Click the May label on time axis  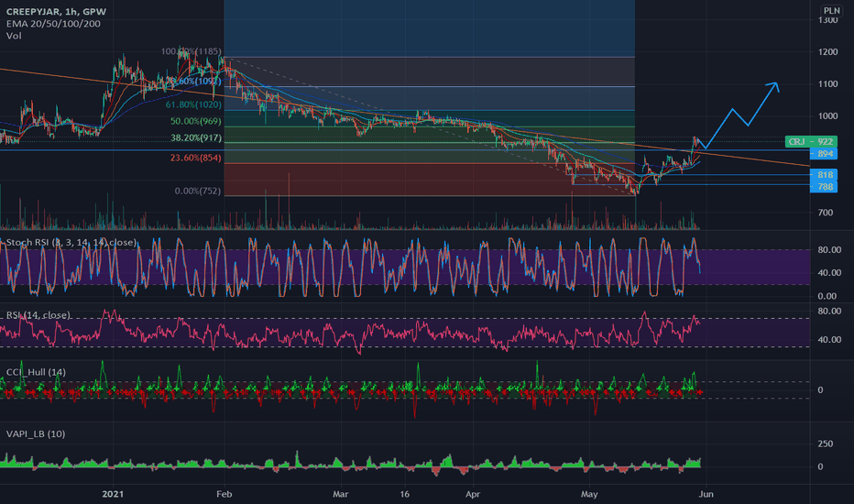click(x=589, y=494)
